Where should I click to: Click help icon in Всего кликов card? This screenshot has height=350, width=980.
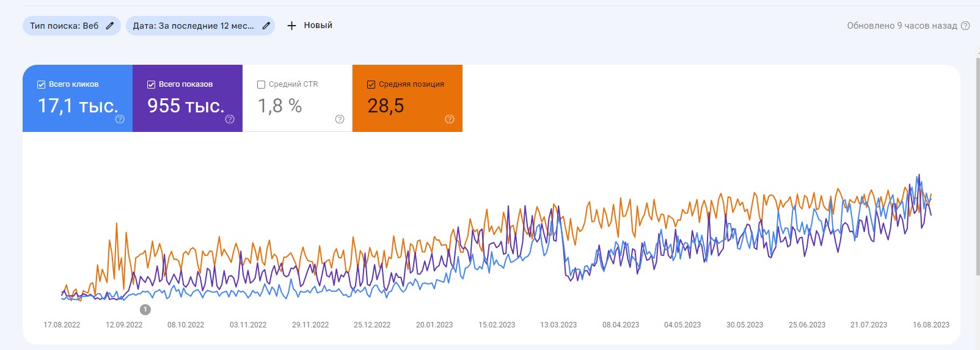click(x=120, y=119)
